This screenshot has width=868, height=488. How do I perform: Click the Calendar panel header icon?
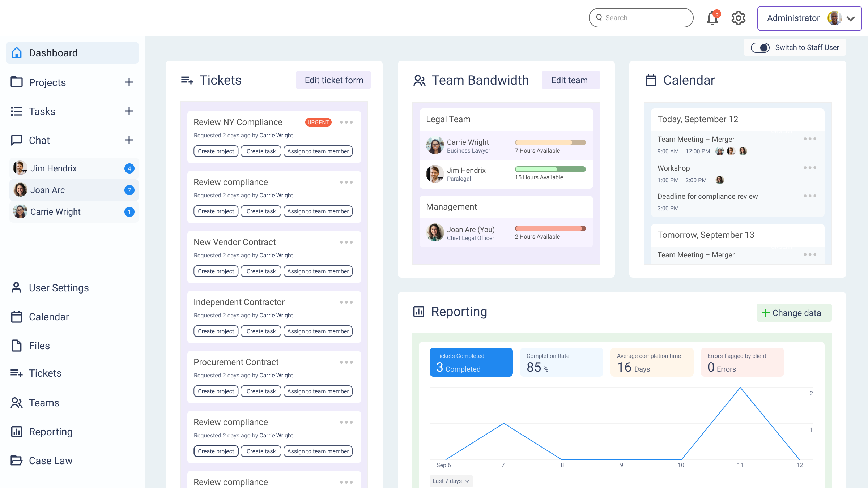(x=651, y=80)
